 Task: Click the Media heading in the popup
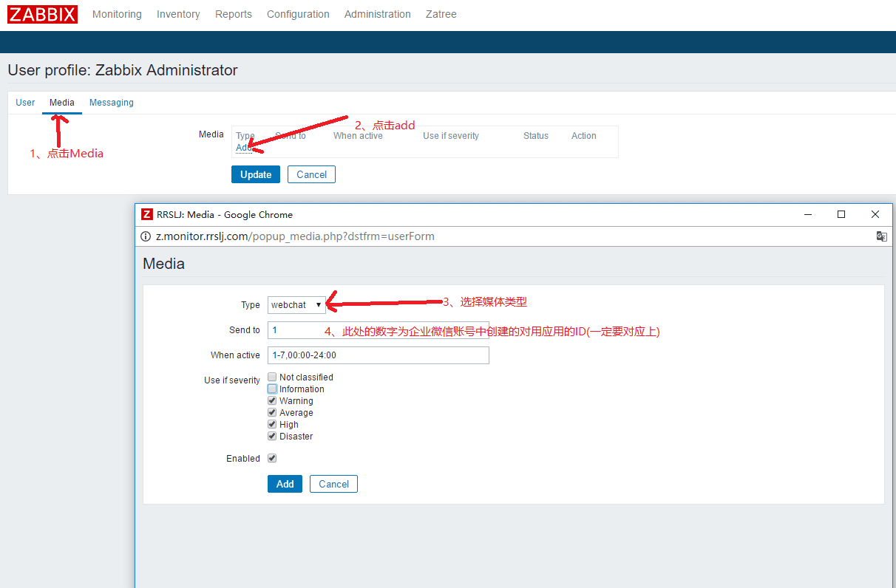point(163,264)
